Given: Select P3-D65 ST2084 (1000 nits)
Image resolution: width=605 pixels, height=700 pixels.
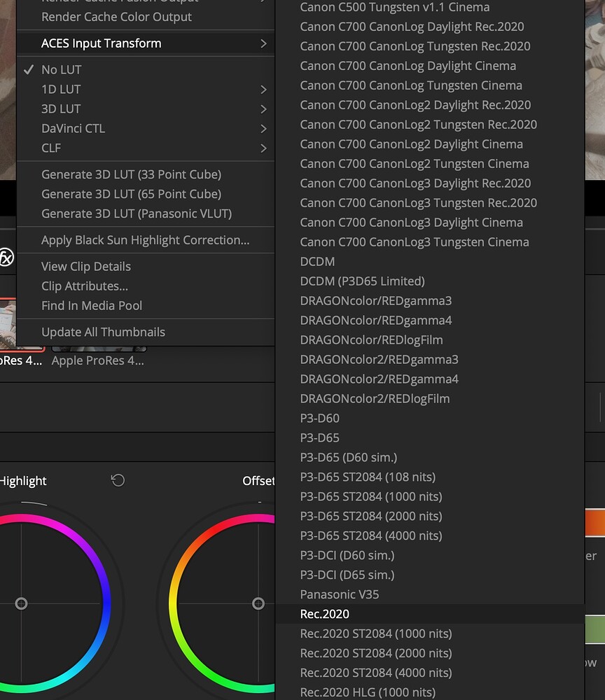Looking at the screenshot, I should pyautogui.click(x=371, y=496).
